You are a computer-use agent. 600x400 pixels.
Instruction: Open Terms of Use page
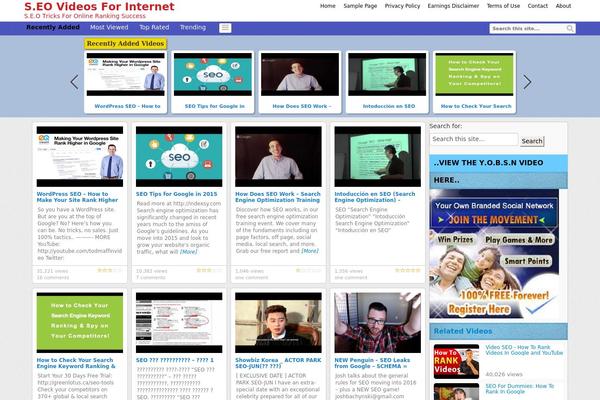point(503,6)
